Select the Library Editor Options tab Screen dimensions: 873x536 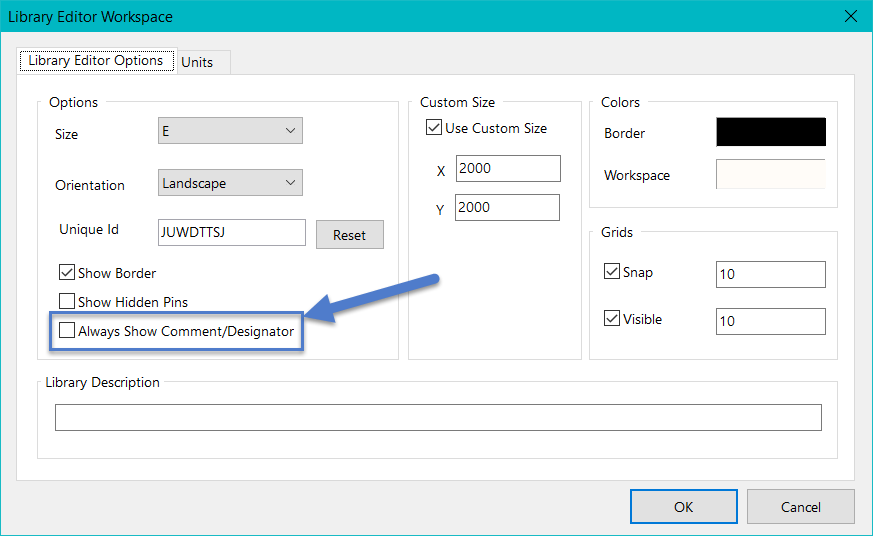coord(96,61)
